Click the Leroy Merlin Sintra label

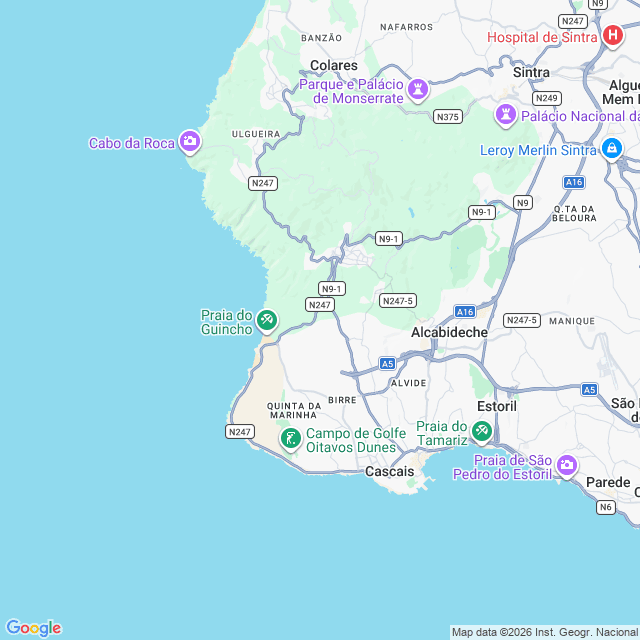pos(538,150)
